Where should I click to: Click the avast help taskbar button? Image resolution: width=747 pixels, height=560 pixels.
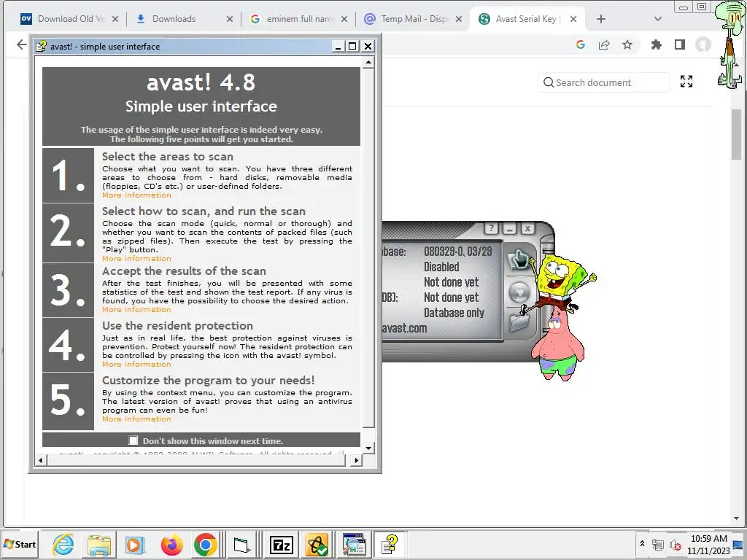(390, 544)
